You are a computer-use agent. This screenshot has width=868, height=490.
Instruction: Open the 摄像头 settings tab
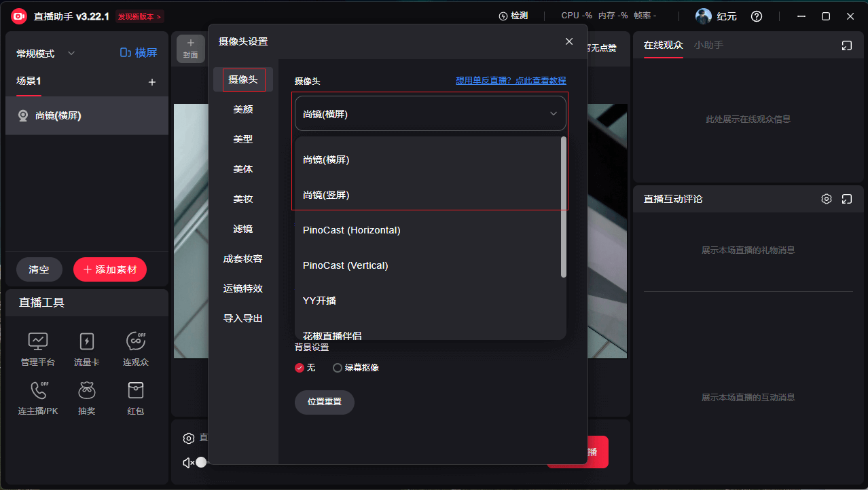[243, 79]
